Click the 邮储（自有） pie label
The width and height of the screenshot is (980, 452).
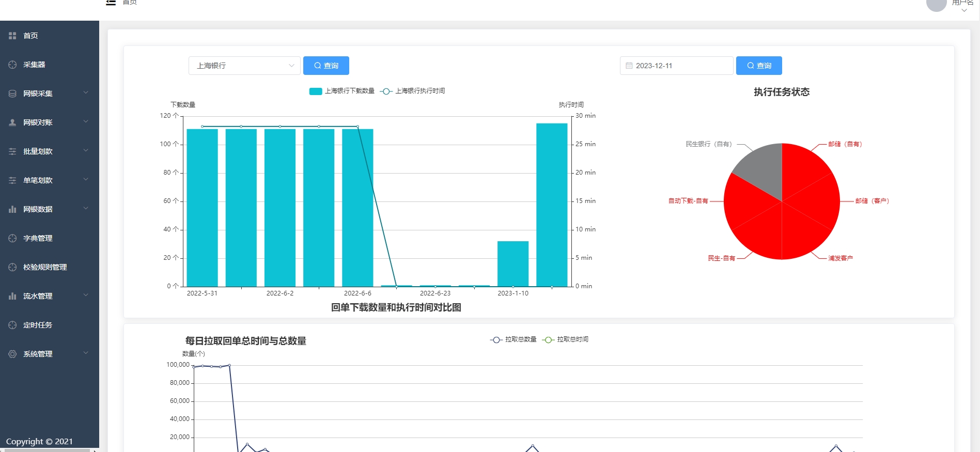point(845,144)
